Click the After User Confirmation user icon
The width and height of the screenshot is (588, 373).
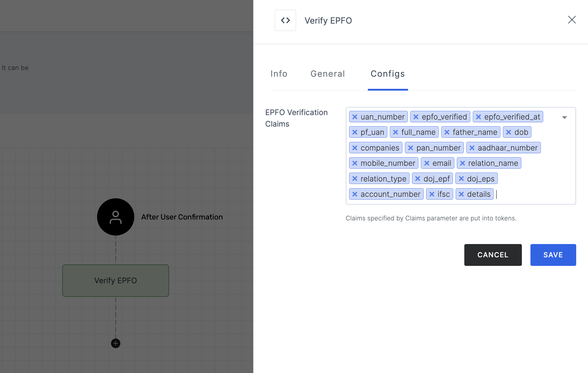click(116, 217)
